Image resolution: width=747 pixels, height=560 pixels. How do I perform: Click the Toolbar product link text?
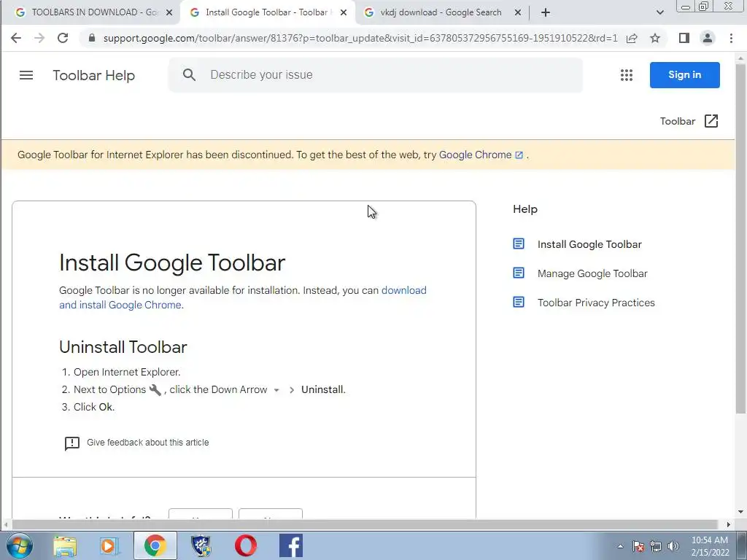point(677,121)
